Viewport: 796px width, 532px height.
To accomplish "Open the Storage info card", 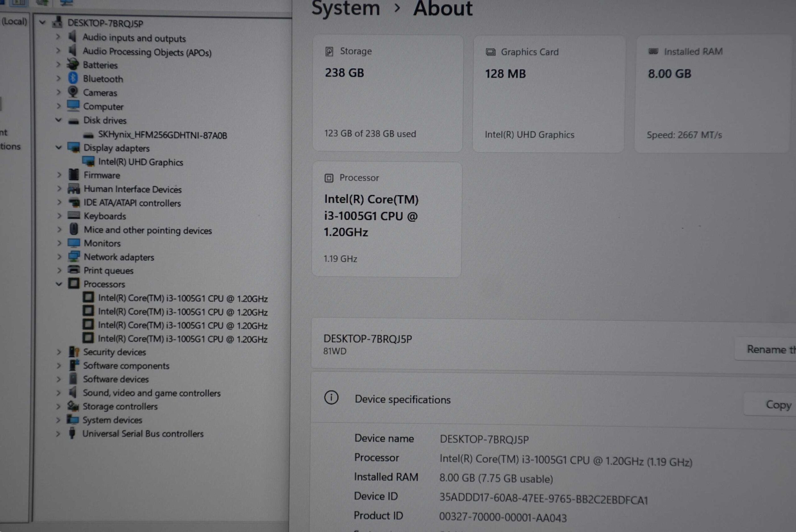I will point(387,93).
